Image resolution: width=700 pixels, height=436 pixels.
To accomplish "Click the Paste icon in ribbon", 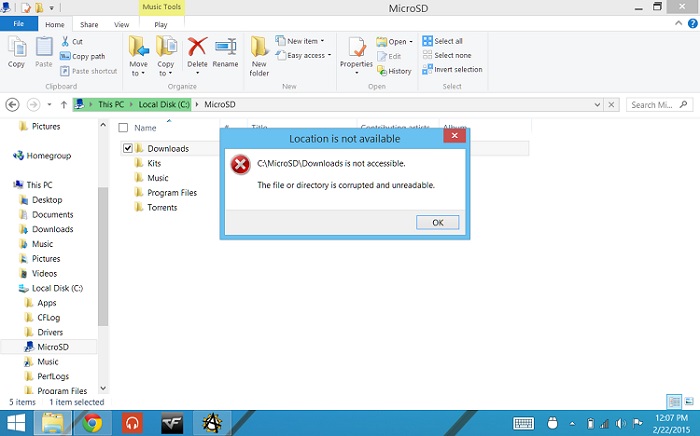I will 44,47.
